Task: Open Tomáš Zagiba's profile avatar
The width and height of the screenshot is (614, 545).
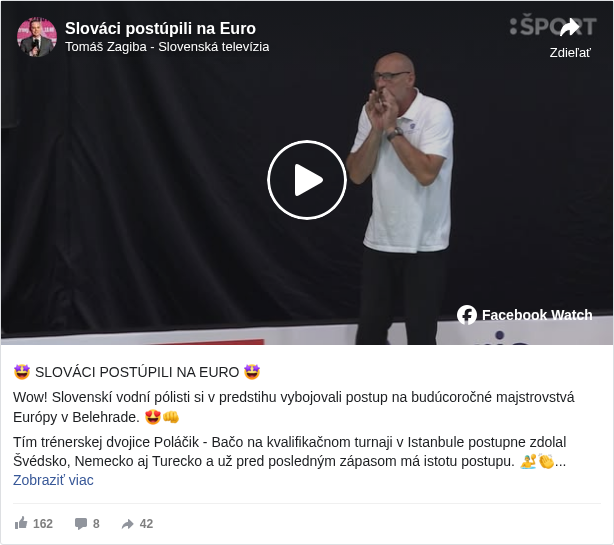Action: (36, 37)
